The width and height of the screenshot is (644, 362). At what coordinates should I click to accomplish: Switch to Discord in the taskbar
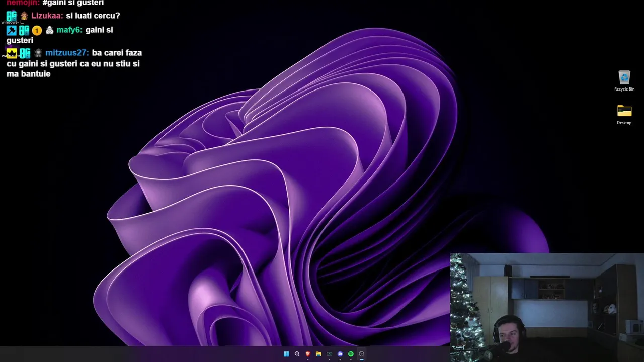click(340, 354)
